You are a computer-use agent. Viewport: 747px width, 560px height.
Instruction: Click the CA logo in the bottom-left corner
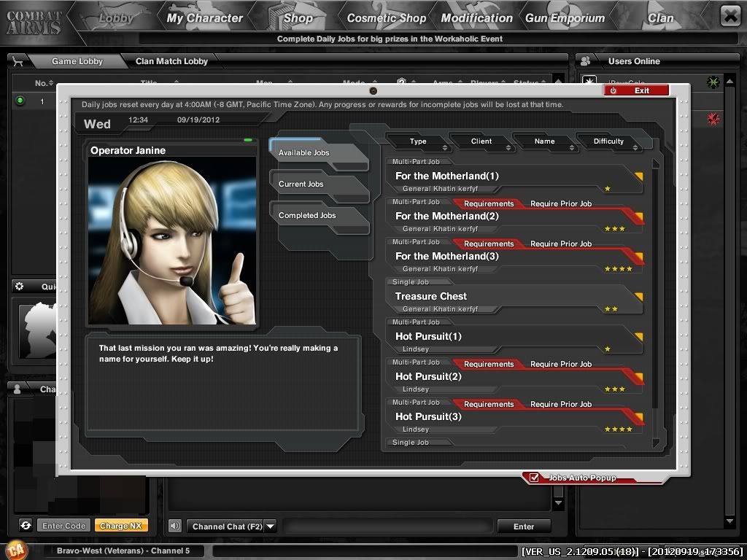[x=15, y=550]
